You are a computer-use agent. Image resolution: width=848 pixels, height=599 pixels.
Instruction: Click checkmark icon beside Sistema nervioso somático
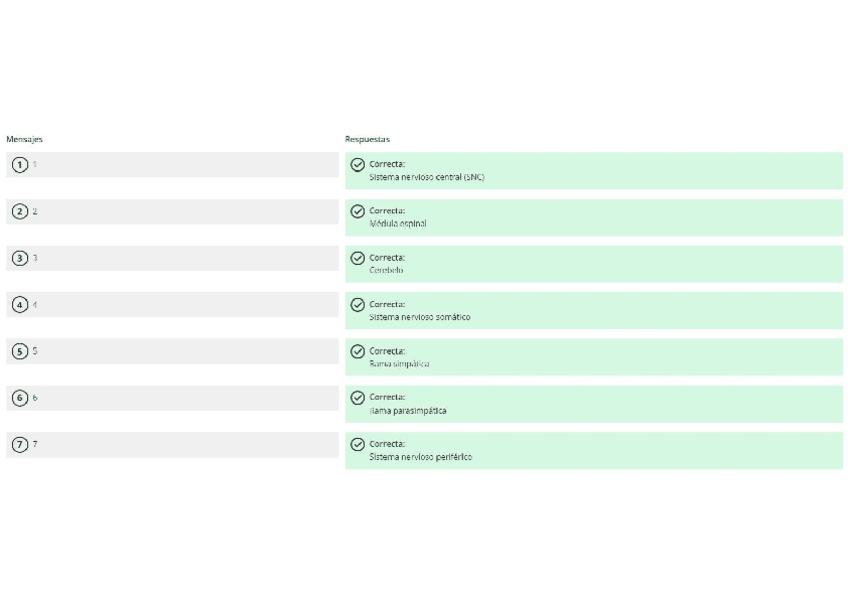pyautogui.click(x=358, y=304)
